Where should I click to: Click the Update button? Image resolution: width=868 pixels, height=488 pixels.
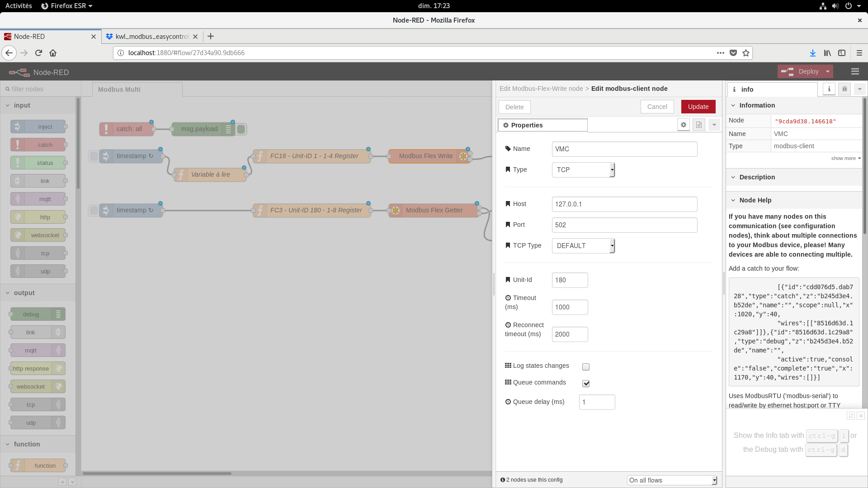click(698, 107)
